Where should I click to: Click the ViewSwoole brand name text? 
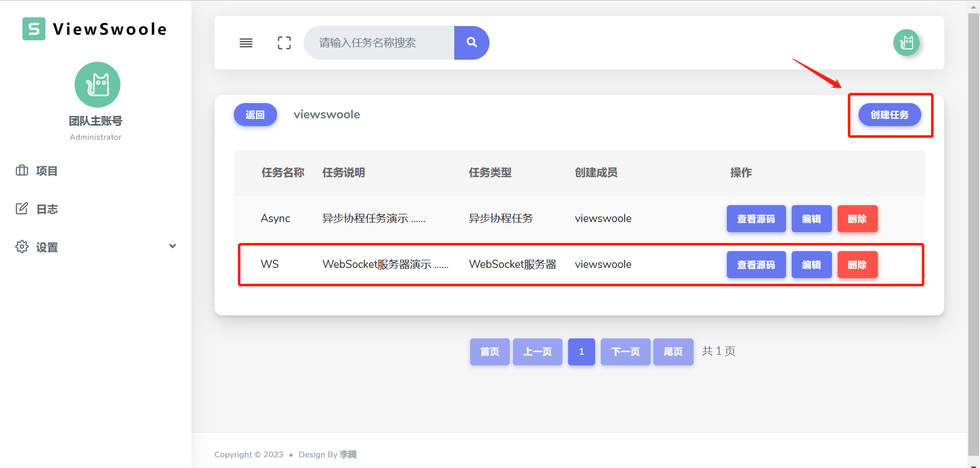[x=110, y=29]
